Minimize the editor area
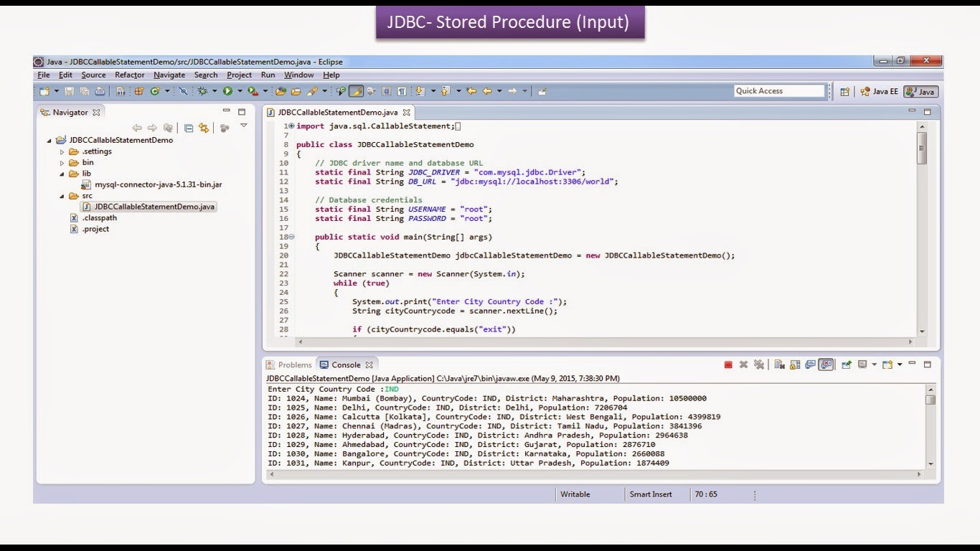 912,111
